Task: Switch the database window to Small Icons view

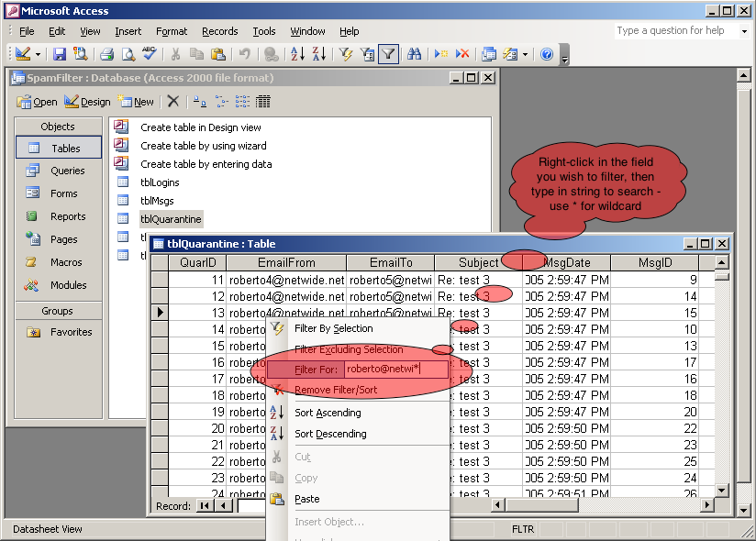Action: [221, 101]
